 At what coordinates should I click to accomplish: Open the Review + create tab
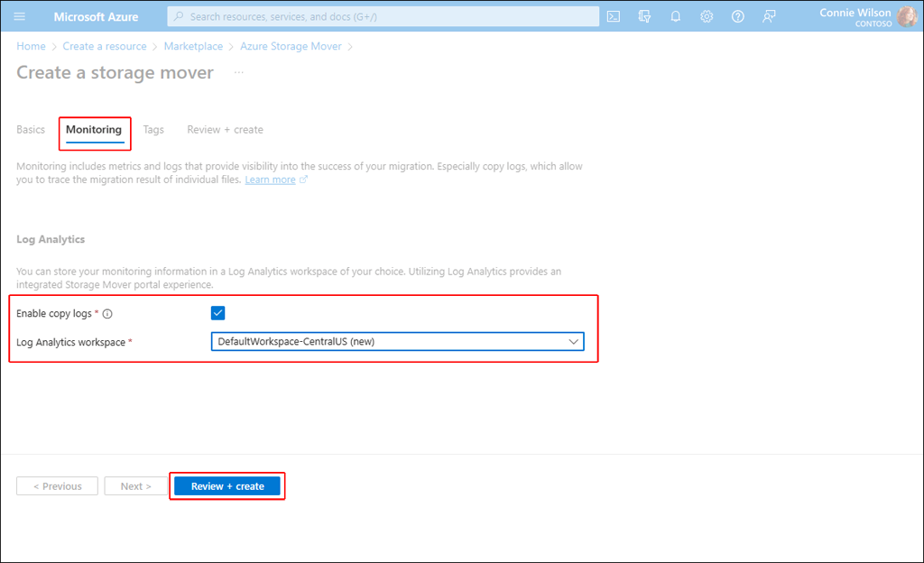[x=225, y=130]
